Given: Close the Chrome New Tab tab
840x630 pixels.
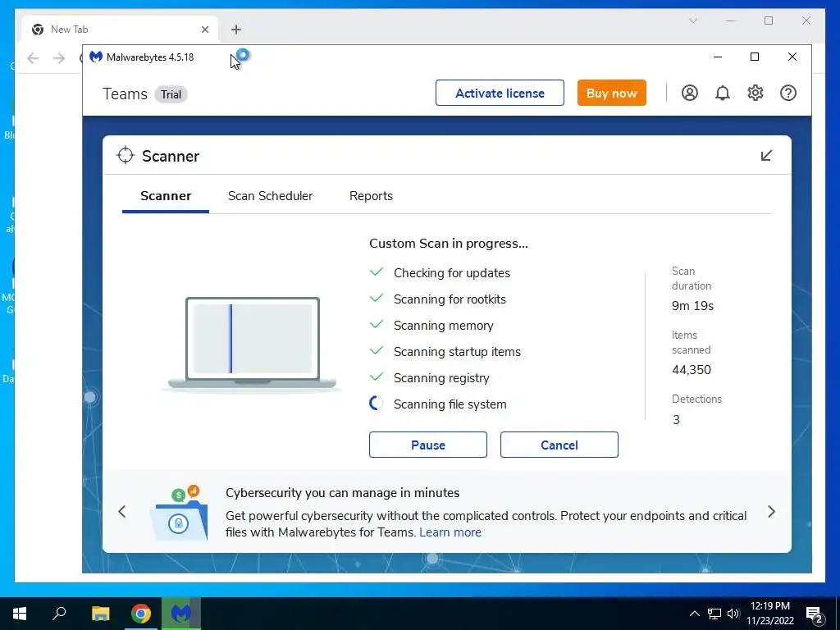Looking at the screenshot, I should 205,30.
